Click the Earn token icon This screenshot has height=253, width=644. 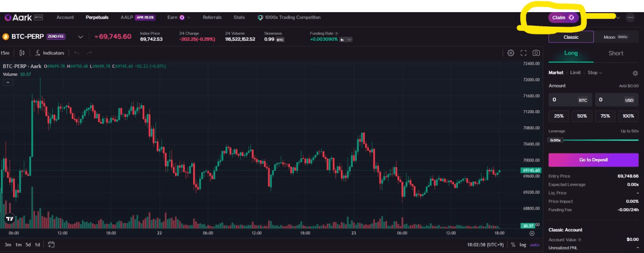182,18
